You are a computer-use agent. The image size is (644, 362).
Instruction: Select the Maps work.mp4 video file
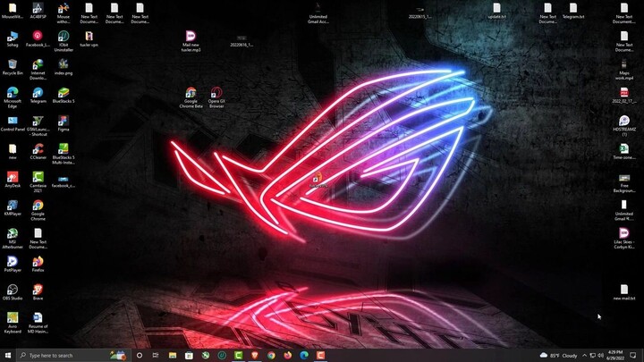624,70
